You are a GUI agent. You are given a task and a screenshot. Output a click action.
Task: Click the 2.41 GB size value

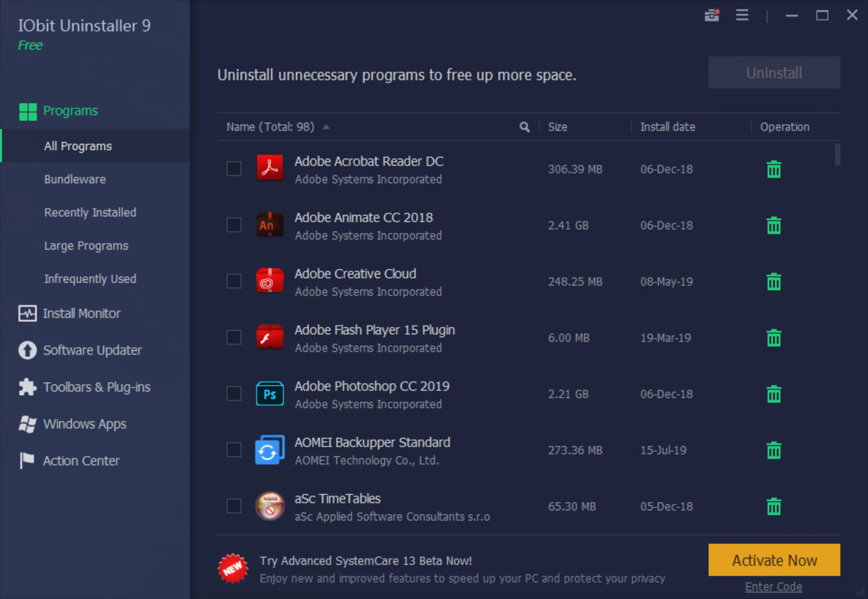[x=568, y=225]
